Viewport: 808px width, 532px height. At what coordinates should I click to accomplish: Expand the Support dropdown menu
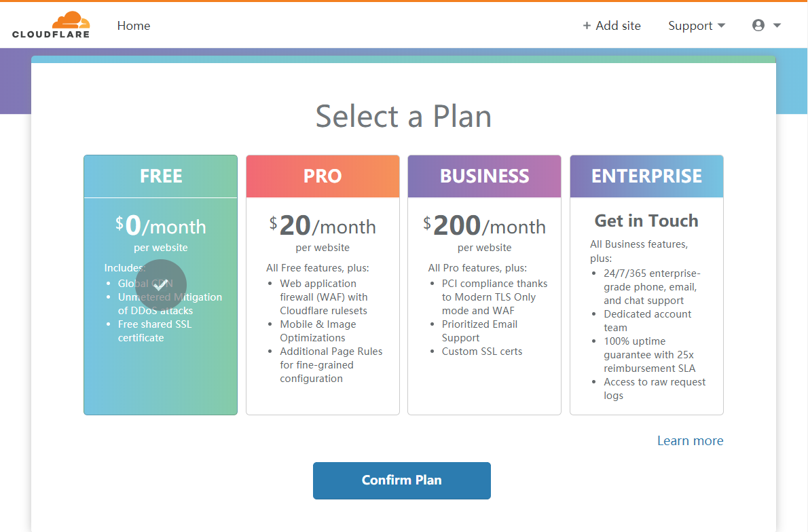[697, 26]
